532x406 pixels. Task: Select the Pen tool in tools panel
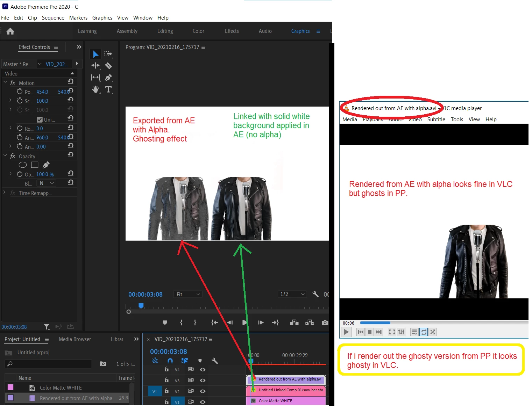point(108,78)
